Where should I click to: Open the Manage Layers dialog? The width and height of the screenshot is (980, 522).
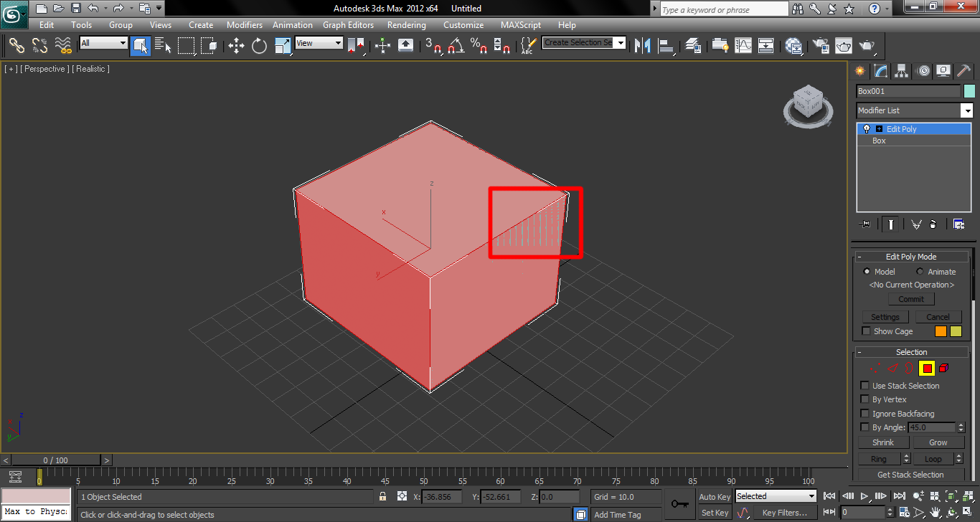pos(693,45)
